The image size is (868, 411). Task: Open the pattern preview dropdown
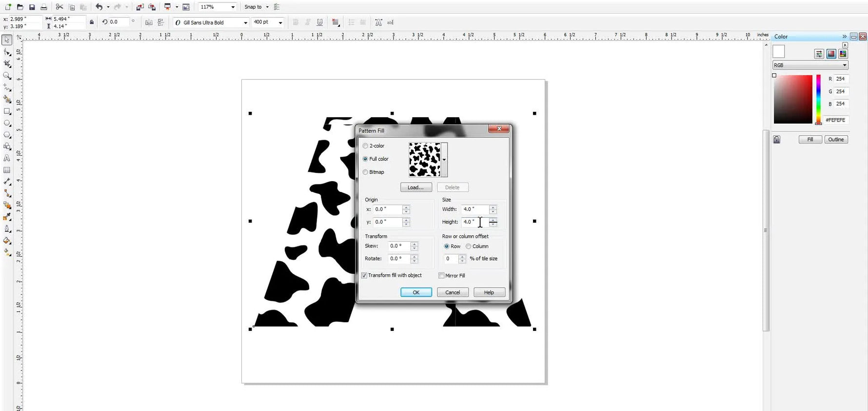444,160
